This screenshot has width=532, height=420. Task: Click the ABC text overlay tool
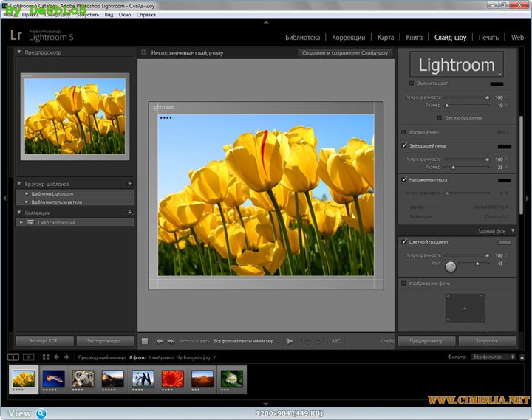pos(336,341)
